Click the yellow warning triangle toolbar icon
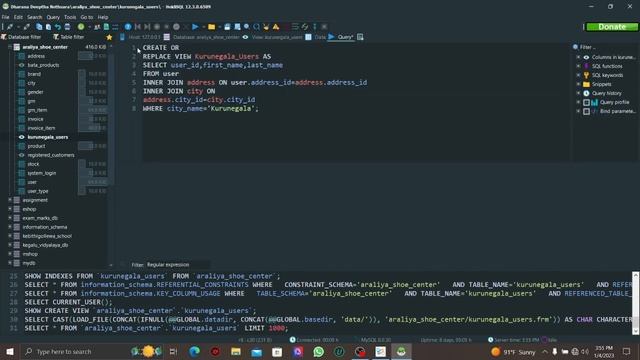 tap(276, 27)
